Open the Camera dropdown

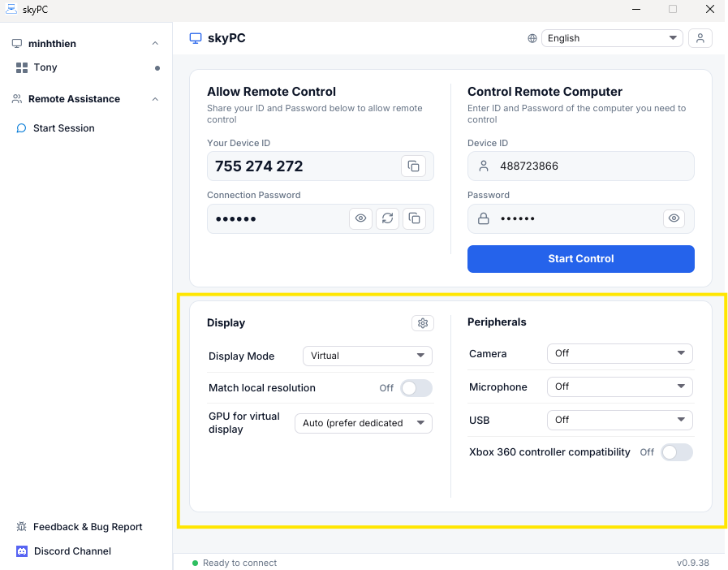pos(620,353)
